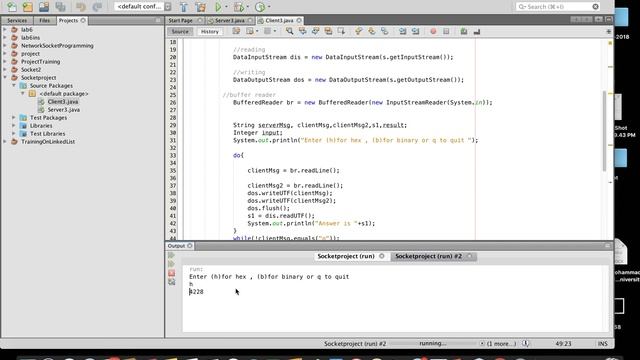
Task: Expand the Test Packages node
Action: pos(14,118)
